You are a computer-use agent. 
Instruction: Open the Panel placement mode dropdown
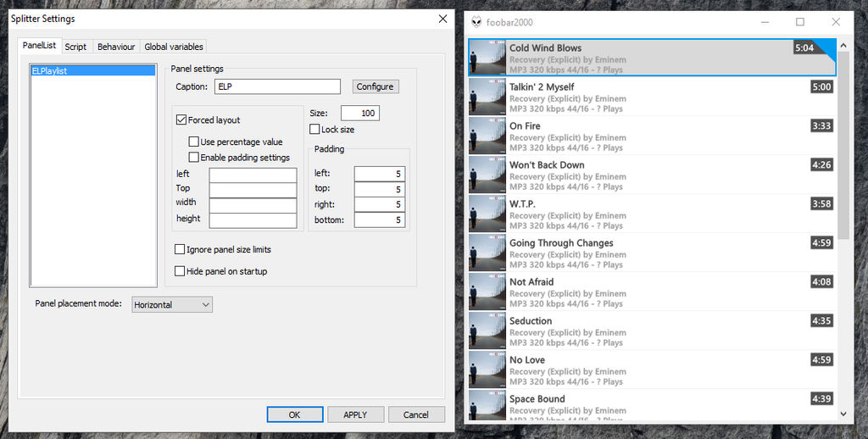[x=172, y=304]
